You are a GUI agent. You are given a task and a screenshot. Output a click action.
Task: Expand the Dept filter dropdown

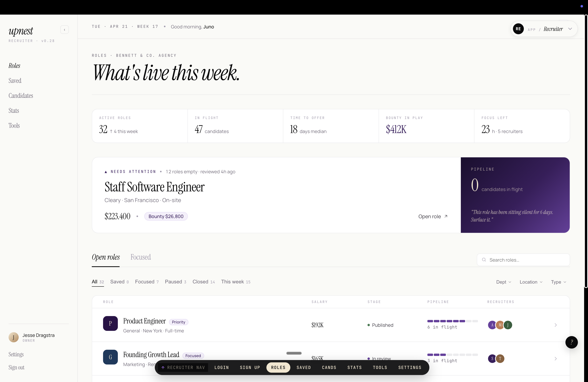tap(503, 282)
